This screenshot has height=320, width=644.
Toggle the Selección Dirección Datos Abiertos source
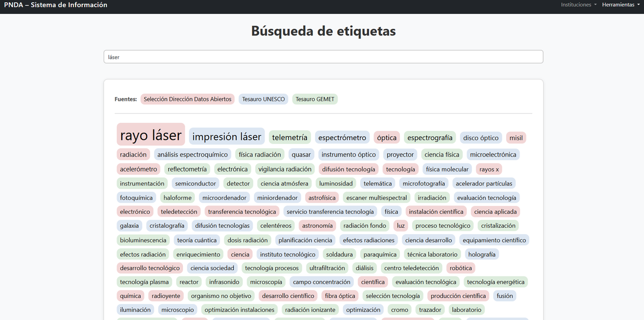188,99
